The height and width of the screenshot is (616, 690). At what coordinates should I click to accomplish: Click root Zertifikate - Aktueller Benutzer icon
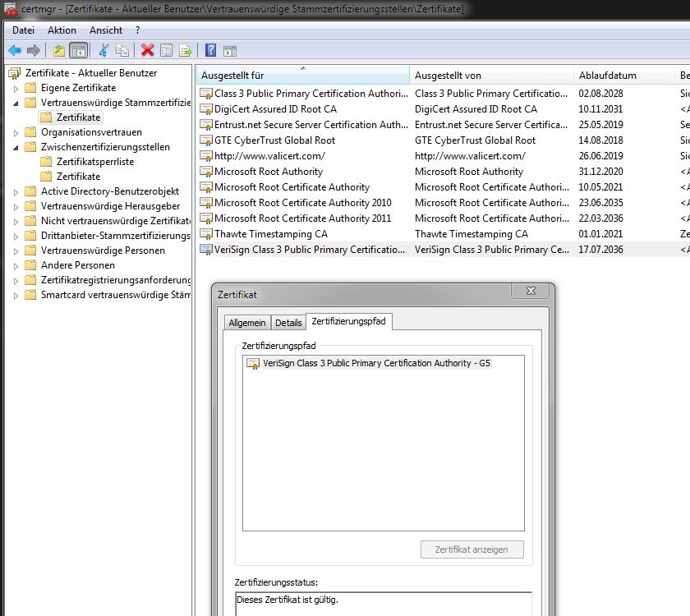click(x=15, y=73)
